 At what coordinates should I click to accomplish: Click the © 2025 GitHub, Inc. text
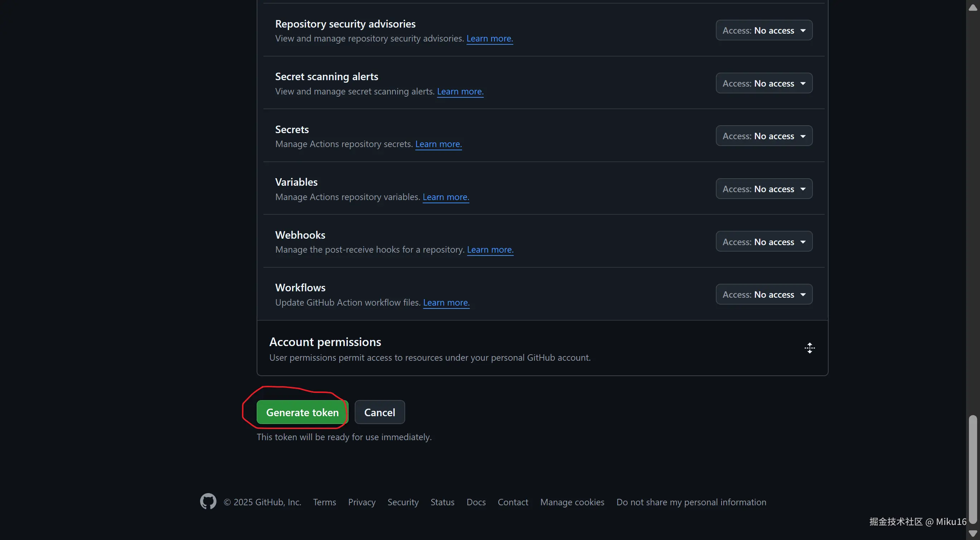262,502
